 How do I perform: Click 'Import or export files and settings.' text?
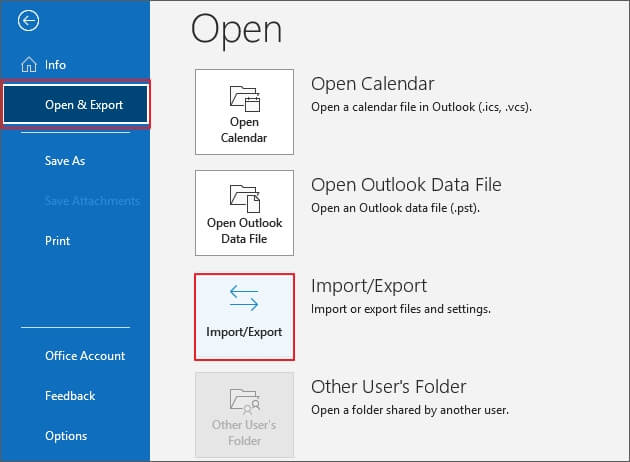pos(401,309)
